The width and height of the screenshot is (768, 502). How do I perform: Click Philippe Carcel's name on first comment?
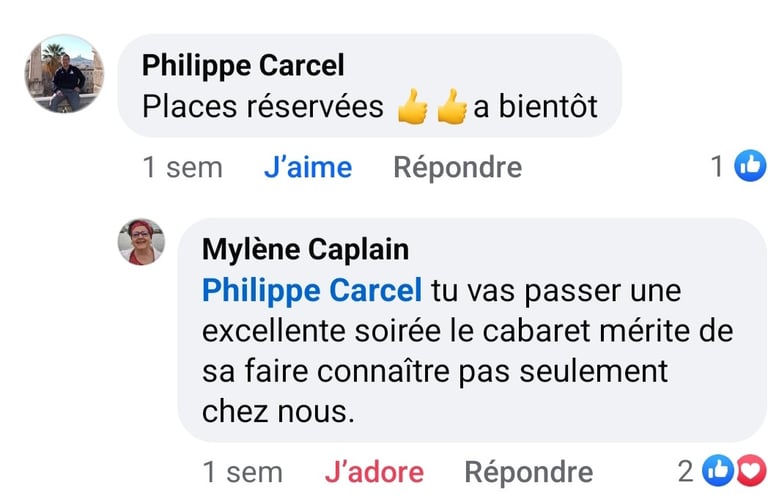tap(243, 65)
